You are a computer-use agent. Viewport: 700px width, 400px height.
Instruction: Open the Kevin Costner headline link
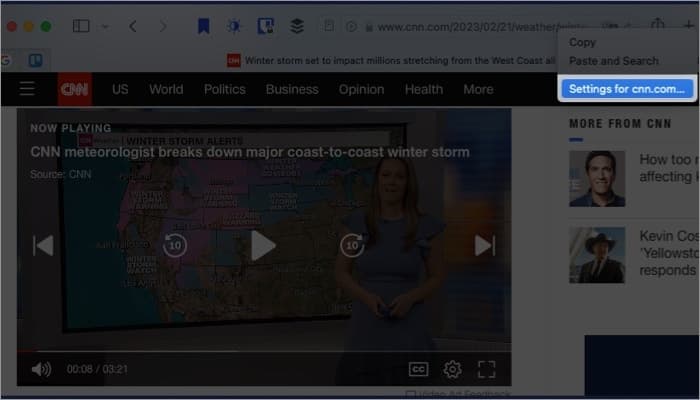coord(669,253)
